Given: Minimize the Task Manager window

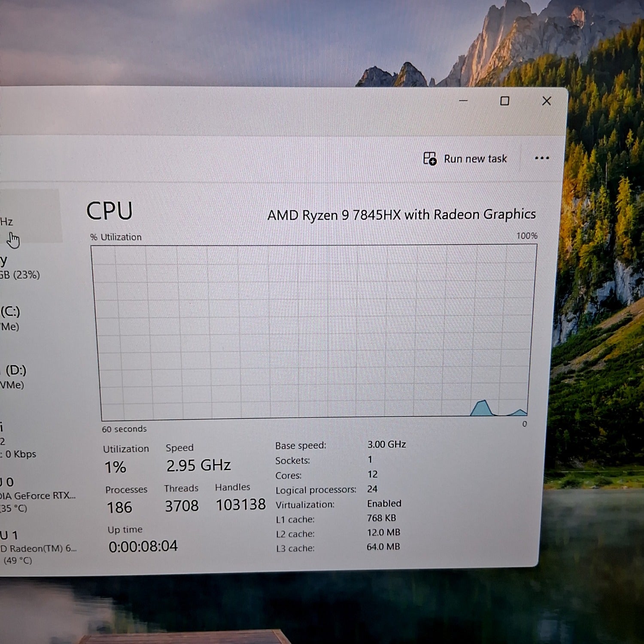Looking at the screenshot, I should [463, 101].
